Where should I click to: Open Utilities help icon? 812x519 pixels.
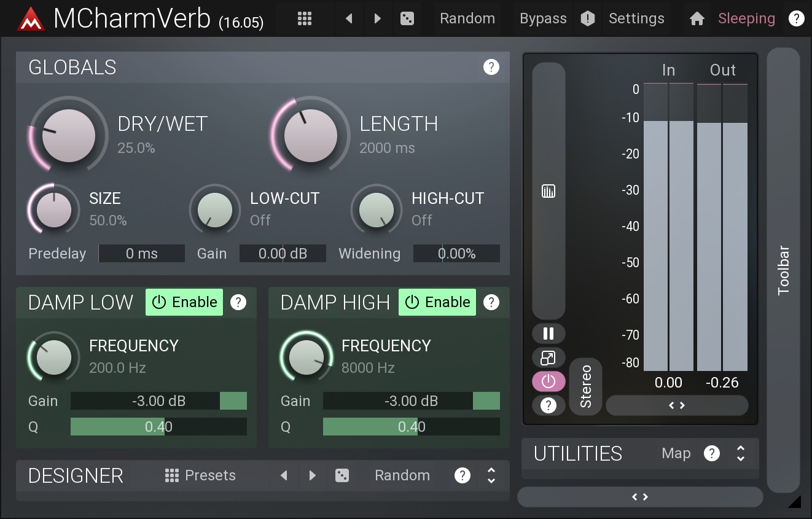[712, 453]
